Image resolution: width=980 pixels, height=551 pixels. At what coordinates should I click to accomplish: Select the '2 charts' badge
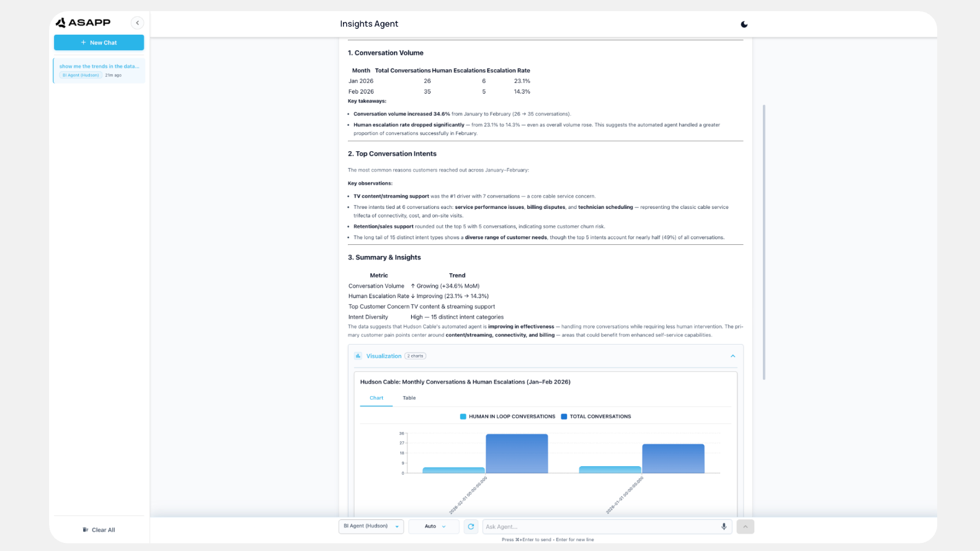415,356
